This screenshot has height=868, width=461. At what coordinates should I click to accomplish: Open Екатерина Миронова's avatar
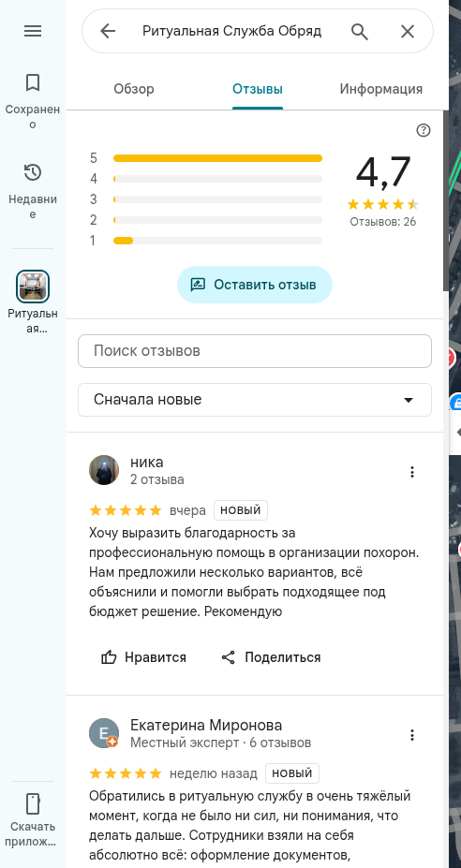104,733
